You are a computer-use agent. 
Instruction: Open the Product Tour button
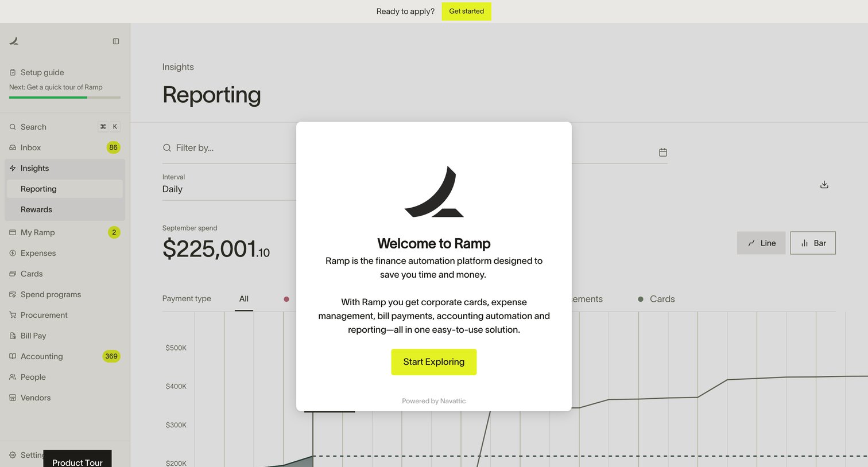(x=77, y=460)
